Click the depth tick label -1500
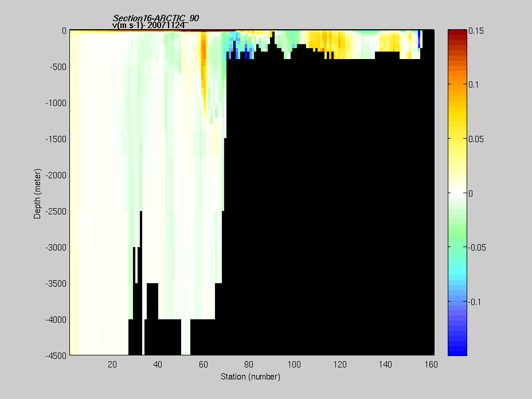Screen dimensions: 532x399 (x=56, y=139)
